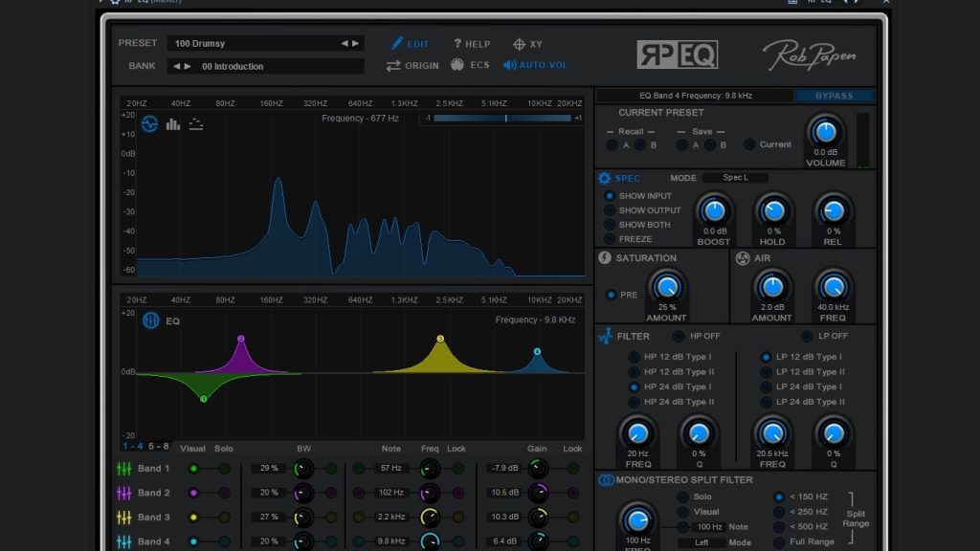Switch to bands 5 - 8 tab
This screenshot has height=551, width=980.
pyautogui.click(x=159, y=447)
